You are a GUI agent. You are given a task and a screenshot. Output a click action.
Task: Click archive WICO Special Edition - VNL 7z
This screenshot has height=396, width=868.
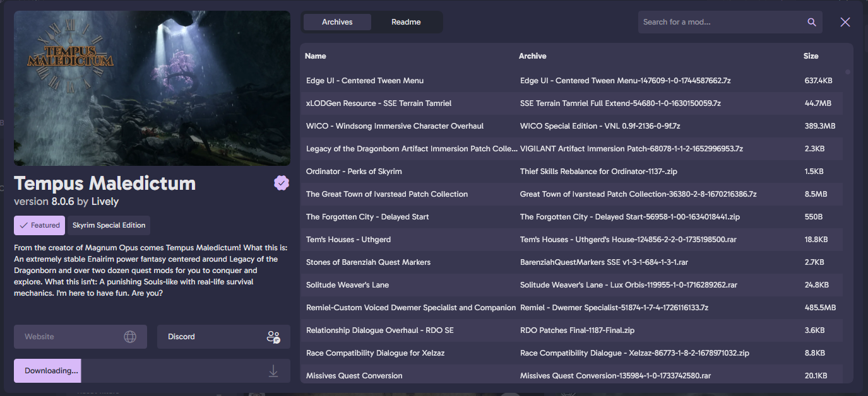(x=600, y=126)
